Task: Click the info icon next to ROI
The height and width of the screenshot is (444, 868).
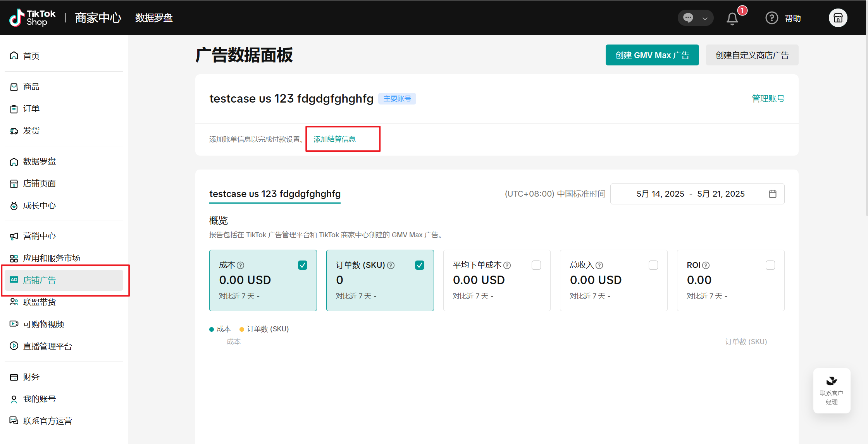Action: click(706, 265)
